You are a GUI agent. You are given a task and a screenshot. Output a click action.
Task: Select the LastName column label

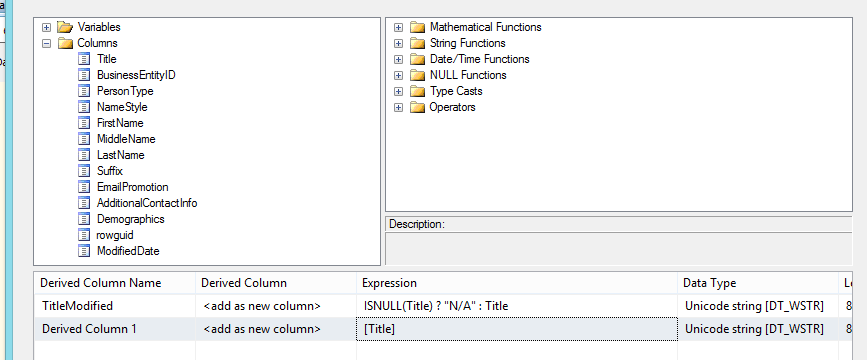121,155
